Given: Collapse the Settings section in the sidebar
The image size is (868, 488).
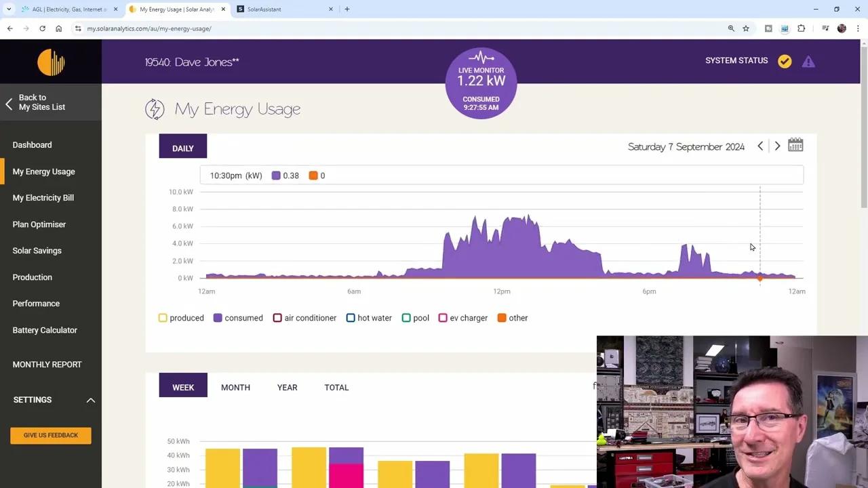Looking at the screenshot, I should [x=90, y=400].
